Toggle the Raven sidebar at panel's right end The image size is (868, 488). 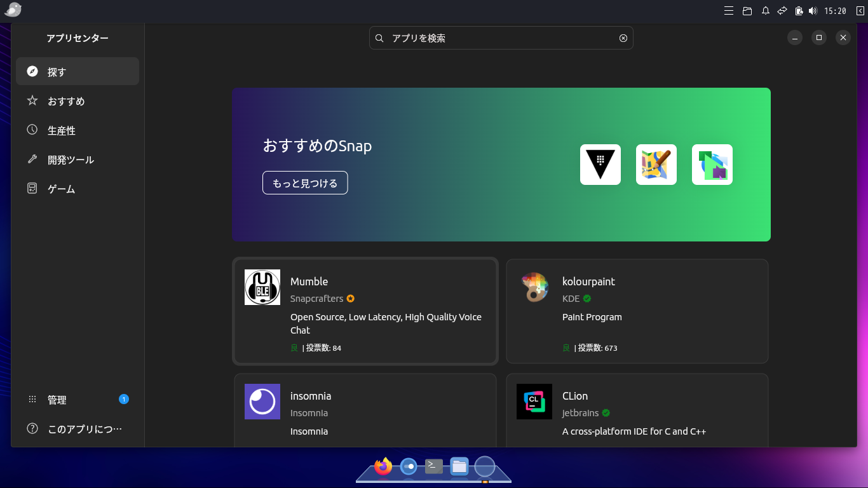click(x=860, y=11)
